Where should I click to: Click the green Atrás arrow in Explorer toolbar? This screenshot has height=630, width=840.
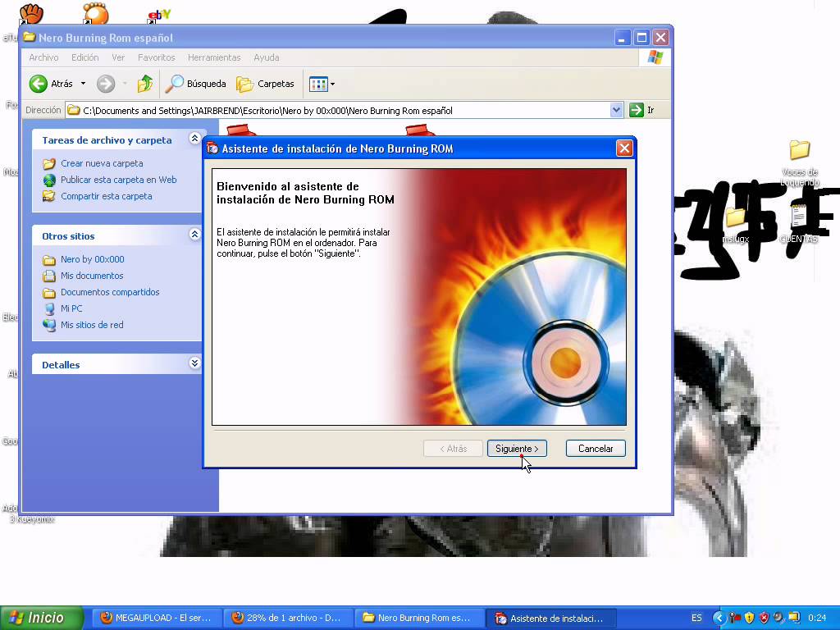point(38,84)
